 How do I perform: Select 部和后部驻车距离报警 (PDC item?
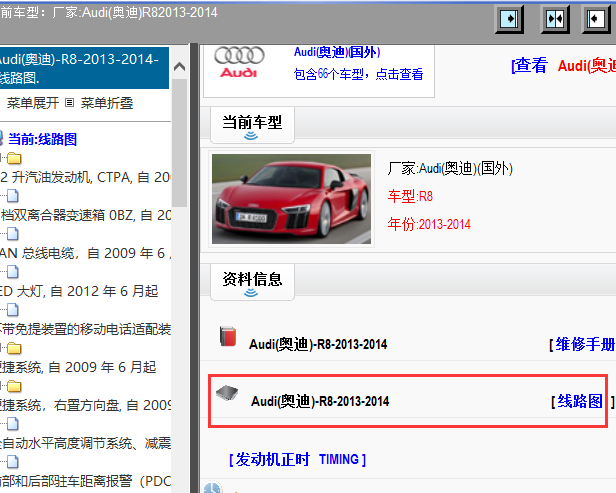click(85, 481)
